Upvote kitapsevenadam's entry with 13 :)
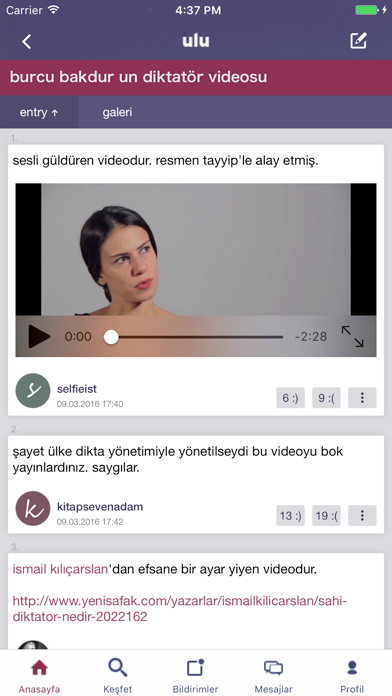The image size is (392, 696). pyautogui.click(x=290, y=515)
